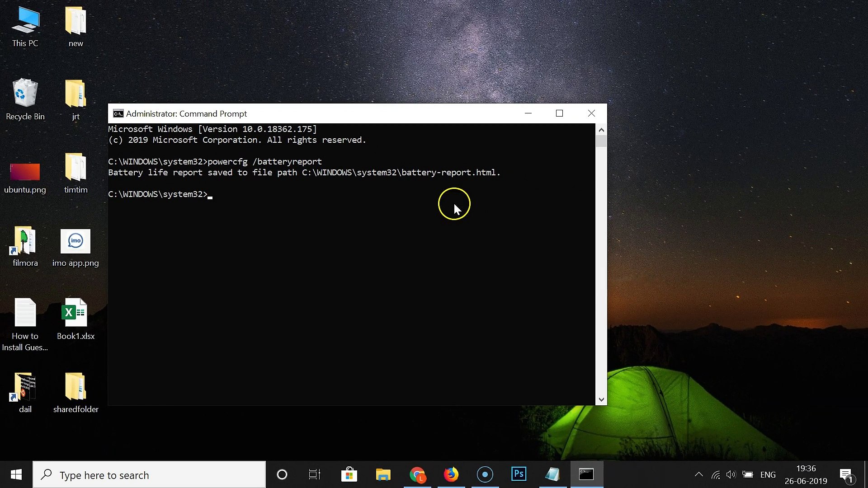Open Action Center notifications icon

(x=846, y=475)
